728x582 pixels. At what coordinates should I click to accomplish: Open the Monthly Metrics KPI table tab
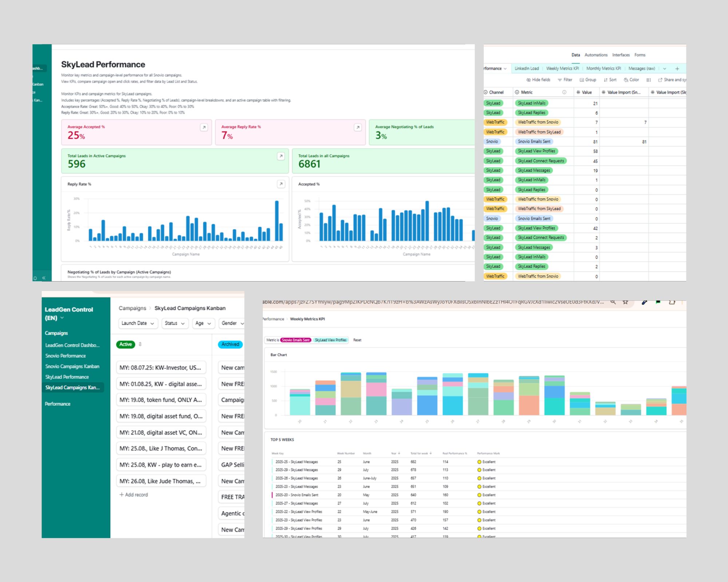tap(604, 68)
